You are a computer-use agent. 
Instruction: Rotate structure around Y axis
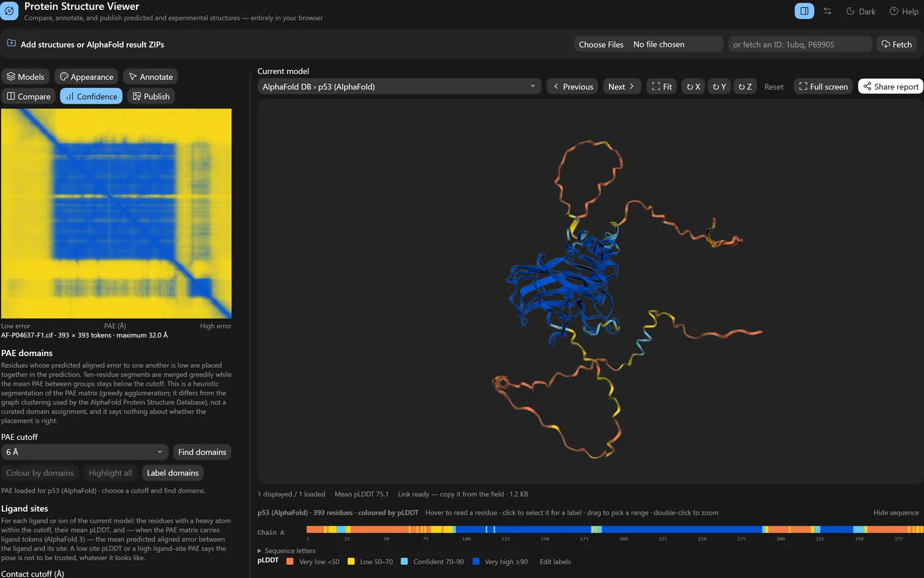tap(719, 87)
